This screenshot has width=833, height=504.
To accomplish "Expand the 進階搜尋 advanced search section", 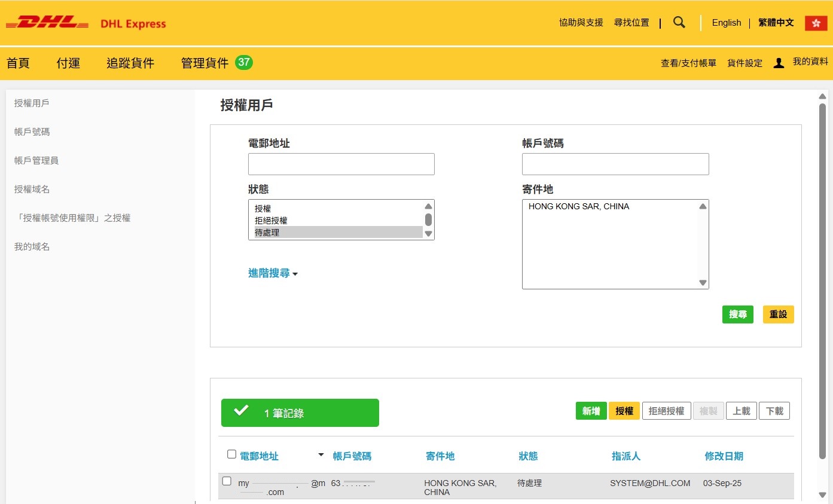I will coord(273,273).
